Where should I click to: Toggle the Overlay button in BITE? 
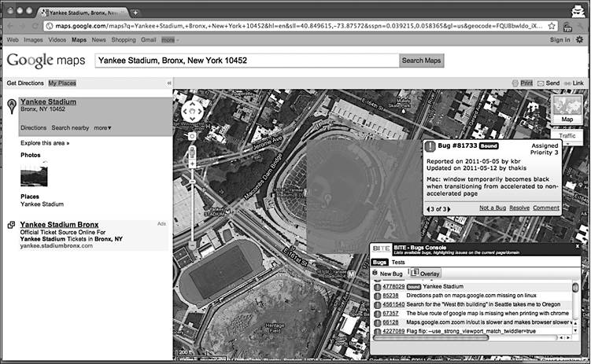pyautogui.click(x=426, y=274)
